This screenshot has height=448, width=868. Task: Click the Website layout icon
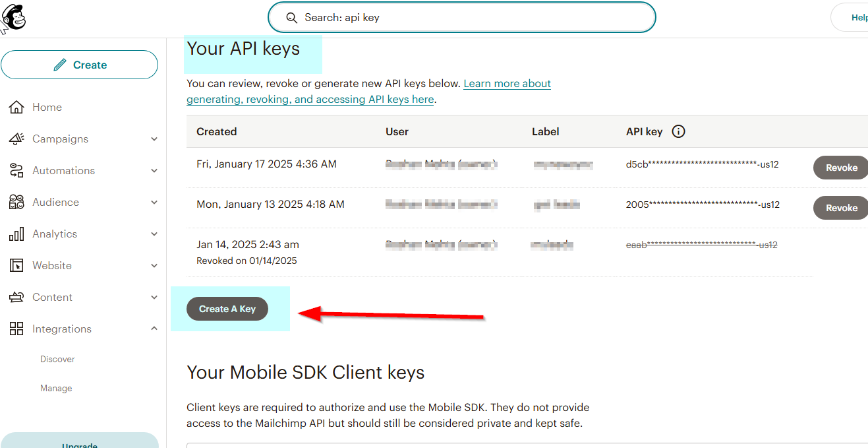(16, 265)
